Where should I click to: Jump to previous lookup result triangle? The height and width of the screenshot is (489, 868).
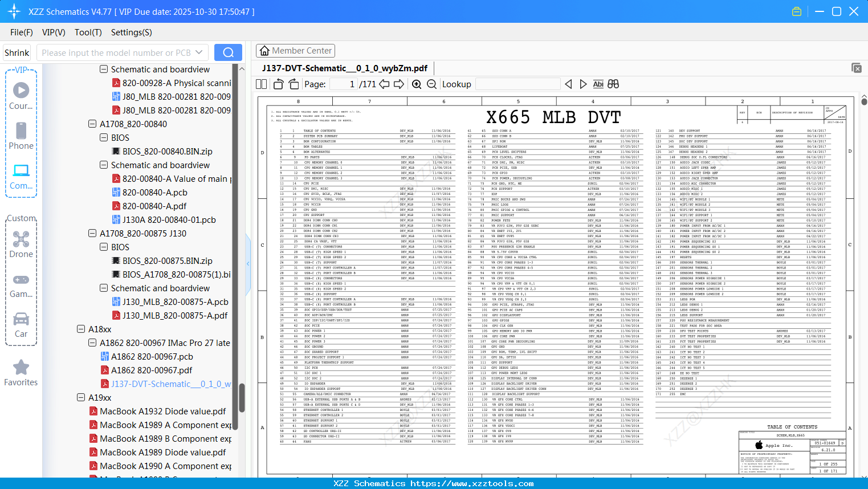568,84
